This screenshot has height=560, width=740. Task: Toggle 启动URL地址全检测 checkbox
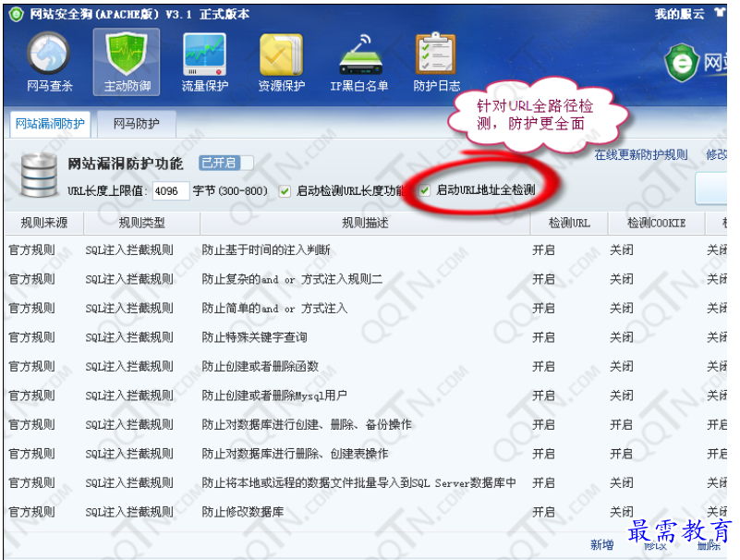(424, 190)
